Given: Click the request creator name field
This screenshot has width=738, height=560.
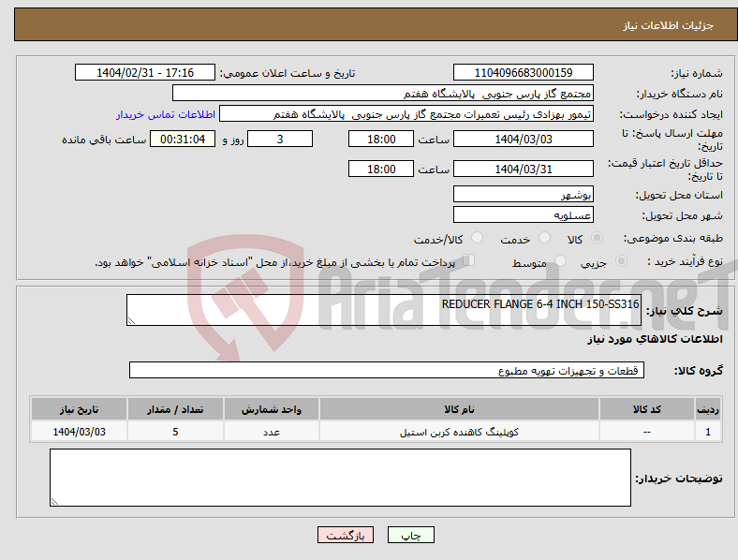Looking at the screenshot, I should pos(406,114).
